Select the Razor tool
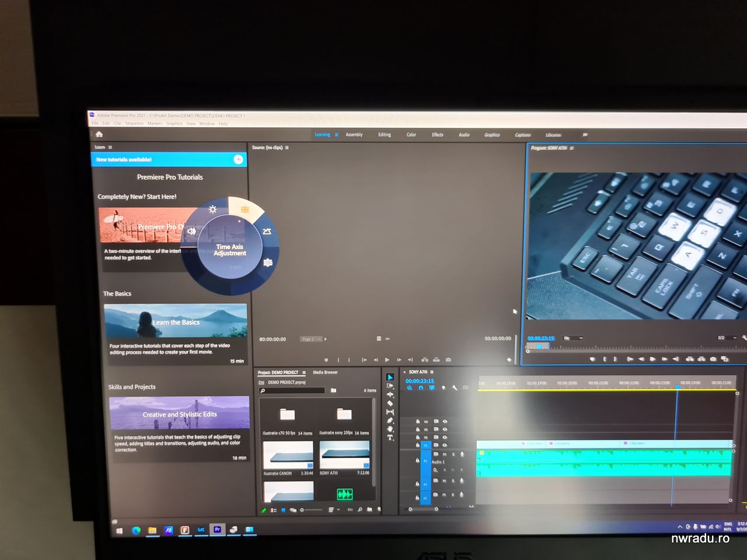Image resolution: width=747 pixels, height=560 pixels. [x=390, y=403]
